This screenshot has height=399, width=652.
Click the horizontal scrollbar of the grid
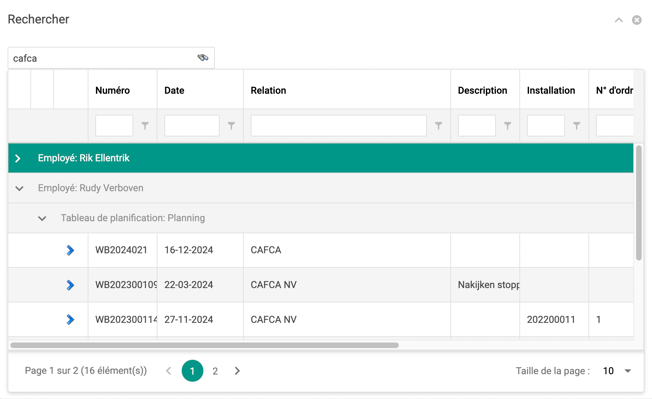click(x=205, y=345)
